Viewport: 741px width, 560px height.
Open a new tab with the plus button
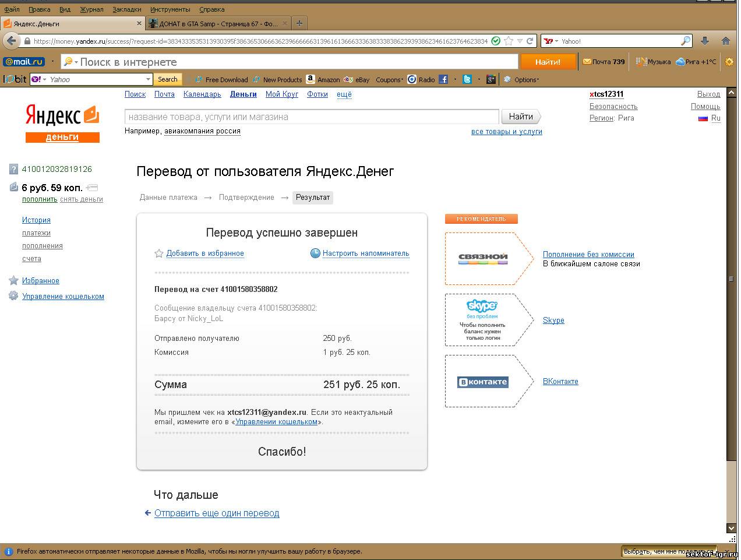pyautogui.click(x=299, y=23)
